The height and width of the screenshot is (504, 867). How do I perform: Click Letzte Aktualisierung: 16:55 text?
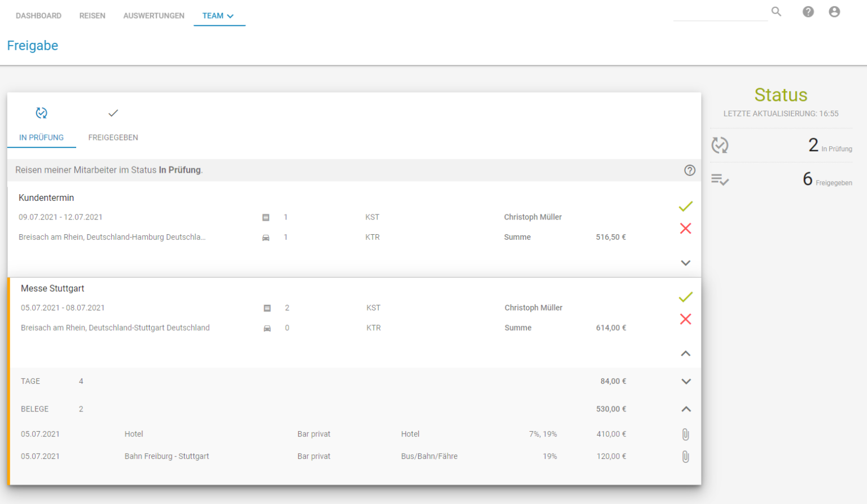(781, 113)
